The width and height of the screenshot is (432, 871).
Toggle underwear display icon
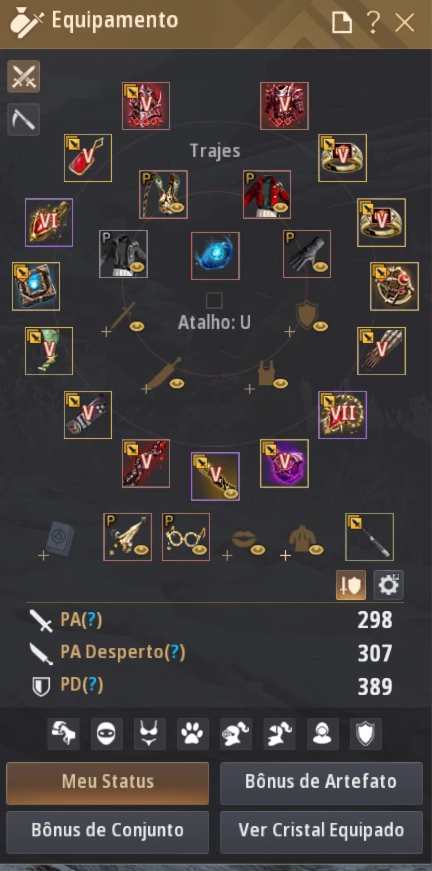(x=150, y=734)
